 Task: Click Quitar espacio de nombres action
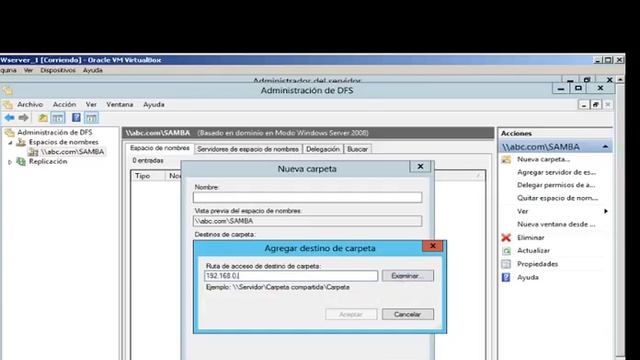(558, 198)
